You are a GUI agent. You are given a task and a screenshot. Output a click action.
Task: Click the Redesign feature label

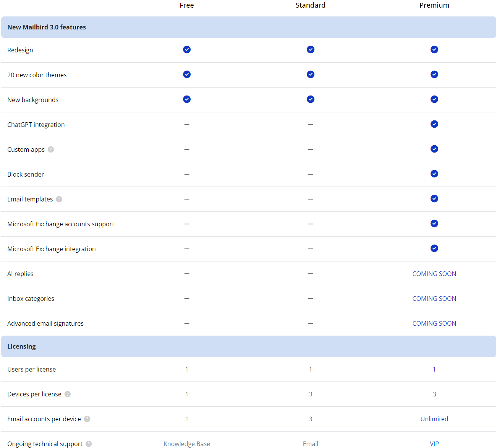[x=20, y=50]
